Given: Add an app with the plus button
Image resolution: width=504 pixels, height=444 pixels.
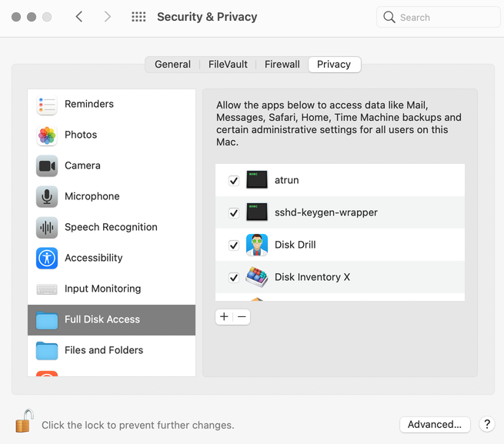Looking at the screenshot, I should tap(224, 317).
